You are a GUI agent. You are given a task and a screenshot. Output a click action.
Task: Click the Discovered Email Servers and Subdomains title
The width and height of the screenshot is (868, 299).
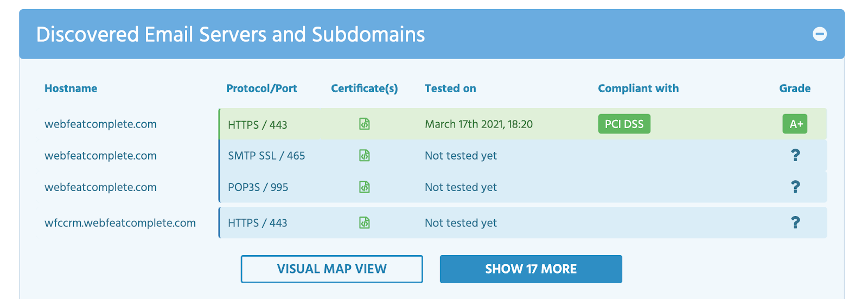pyautogui.click(x=231, y=35)
